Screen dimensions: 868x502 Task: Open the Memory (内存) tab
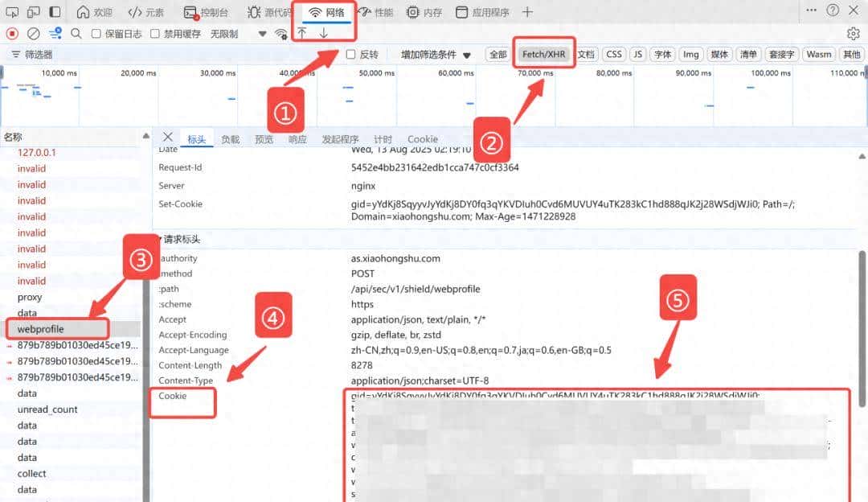point(424,12)
